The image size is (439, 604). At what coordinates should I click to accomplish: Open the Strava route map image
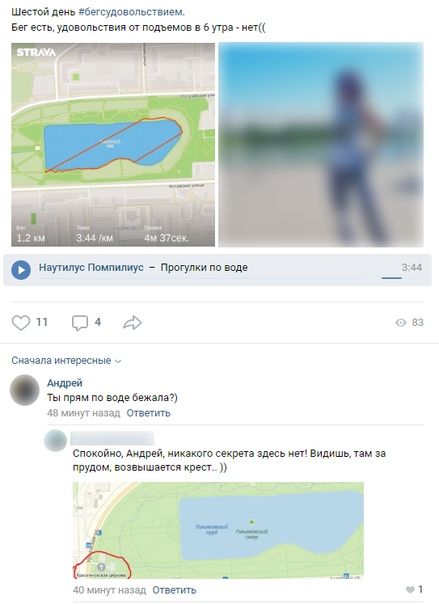pyautogui.click(x=113, y=144)
